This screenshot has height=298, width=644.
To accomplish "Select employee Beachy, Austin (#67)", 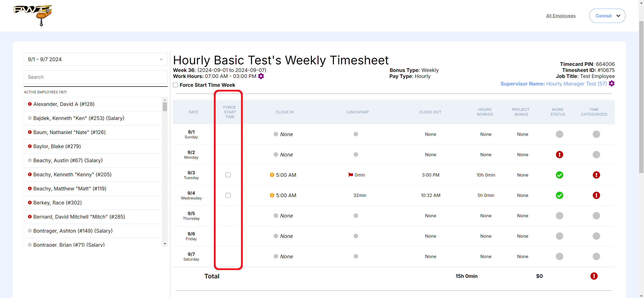I will (x=68, y=160).
